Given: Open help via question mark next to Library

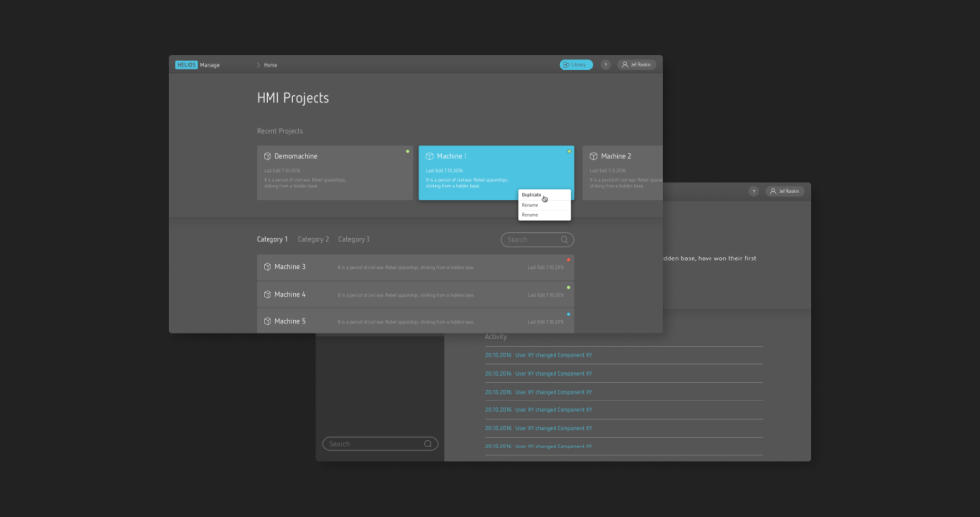Looking at the screenshot, I should [605, 65].
